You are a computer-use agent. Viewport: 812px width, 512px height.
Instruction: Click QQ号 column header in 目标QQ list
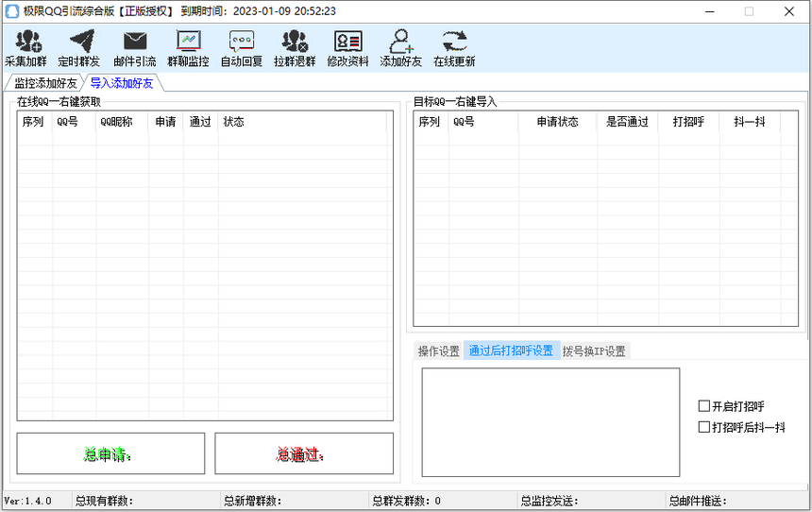[x=483, y=122]
